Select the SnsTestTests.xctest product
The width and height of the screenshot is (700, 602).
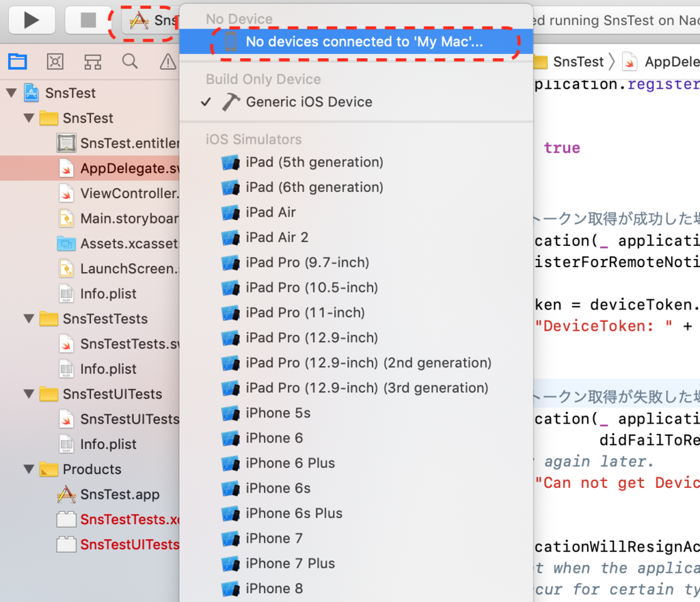coord(118,519)
